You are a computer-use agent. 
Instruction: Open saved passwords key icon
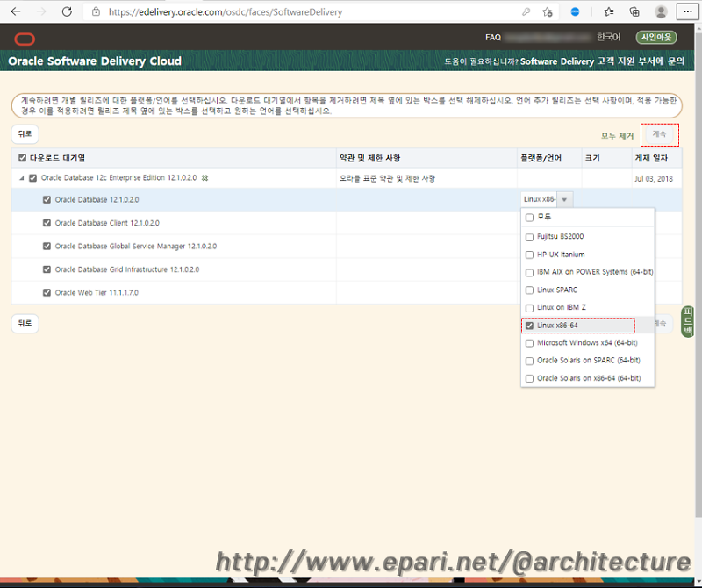tap(526, 12)
